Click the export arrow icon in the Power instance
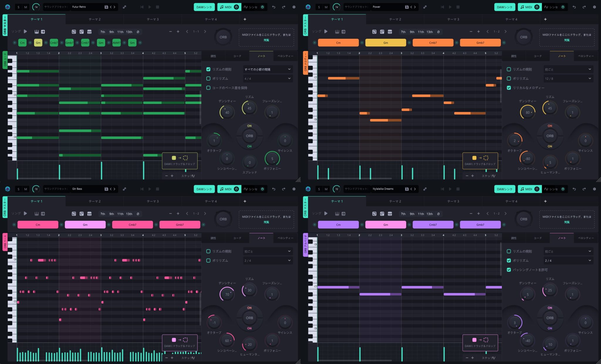Image resolution: width=601 pixels, height=364 pixels. point(344,32)
